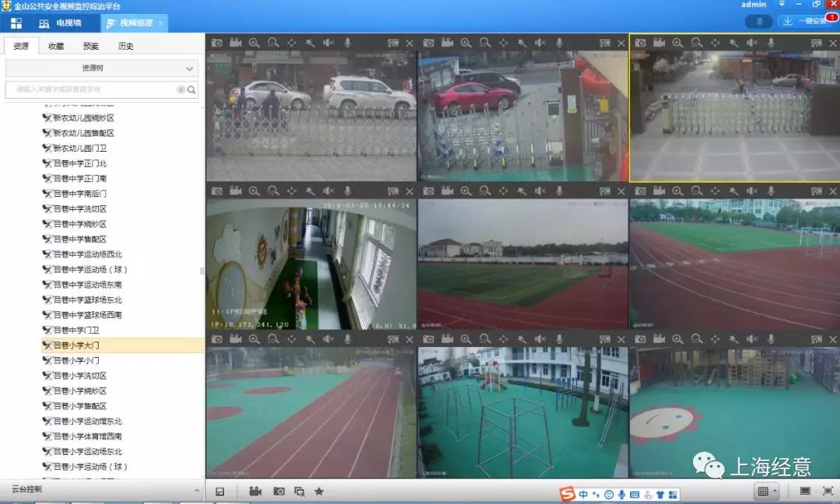The width and height of the screenshot is (840, 504).
Task: Zoom in on the hallway camera pane
Action: [x=254, y=191]
